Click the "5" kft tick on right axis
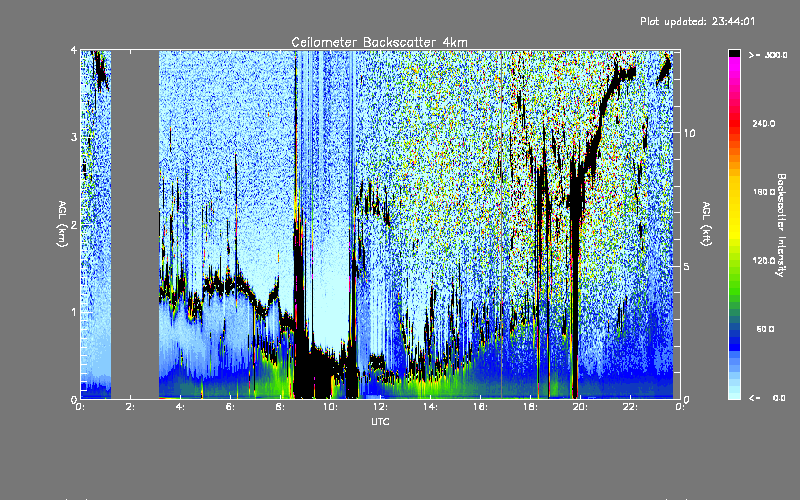This screenshot has width=800, height=500. (686, 266)
